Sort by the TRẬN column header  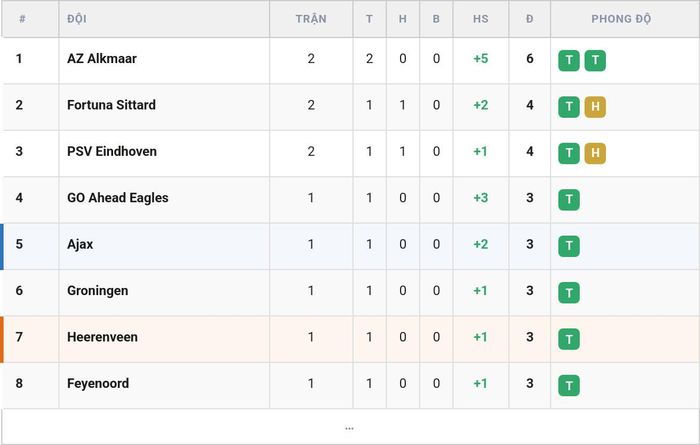tap(311, 19)
